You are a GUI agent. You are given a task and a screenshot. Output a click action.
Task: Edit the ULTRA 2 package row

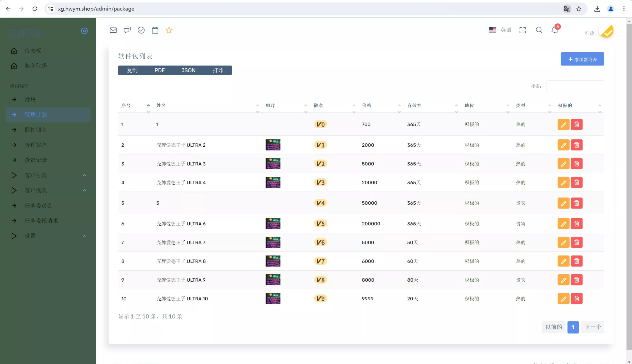(563, 145)
